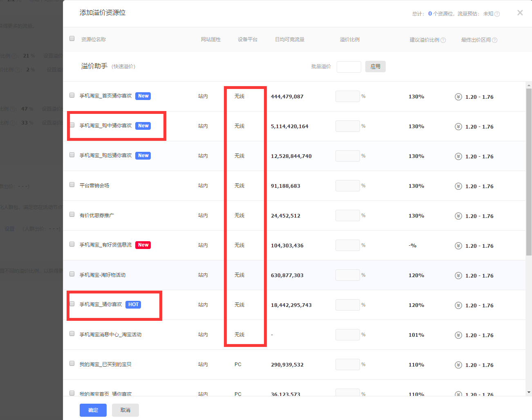Click yen icon in 我的淘宝_已买到的宝贝 row
The height and width of the screenshot is (420, 532).
(458, 365)
